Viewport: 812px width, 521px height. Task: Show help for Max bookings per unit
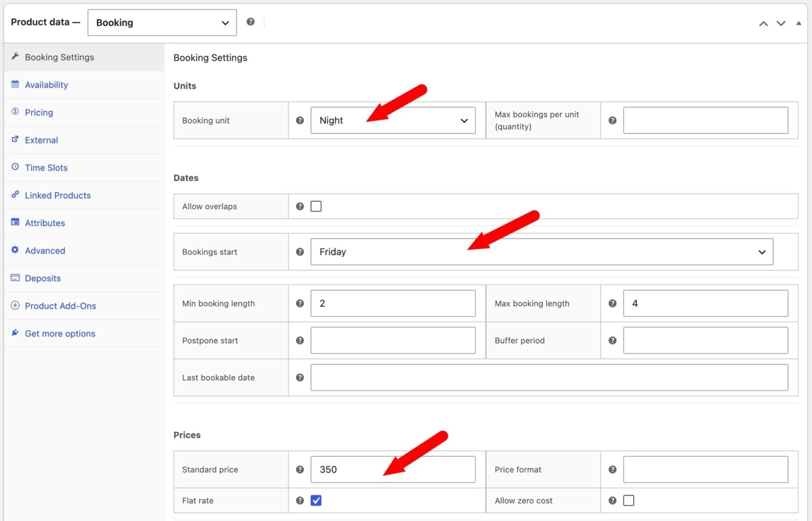pos(612,120)
